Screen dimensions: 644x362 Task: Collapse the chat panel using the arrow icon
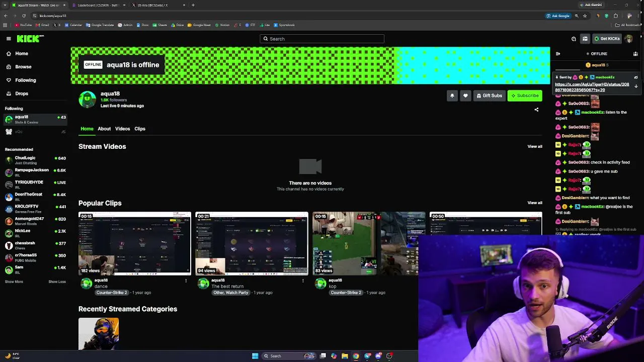pos(557,54)
